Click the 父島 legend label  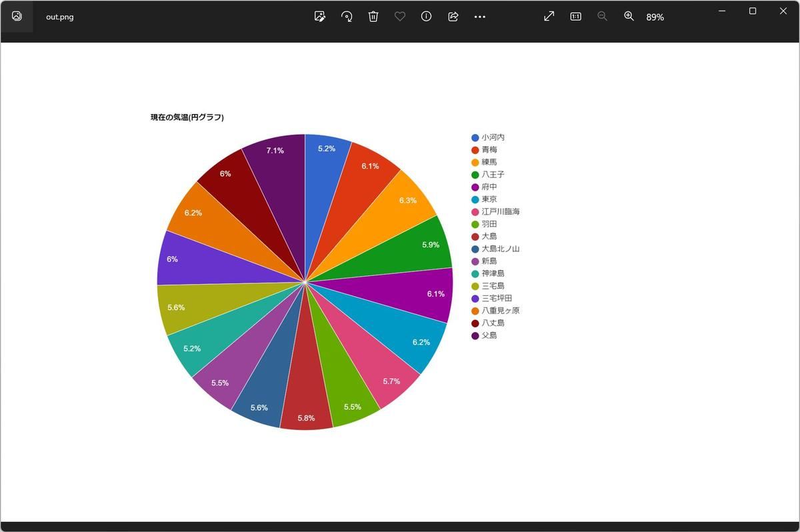(489, 335)
